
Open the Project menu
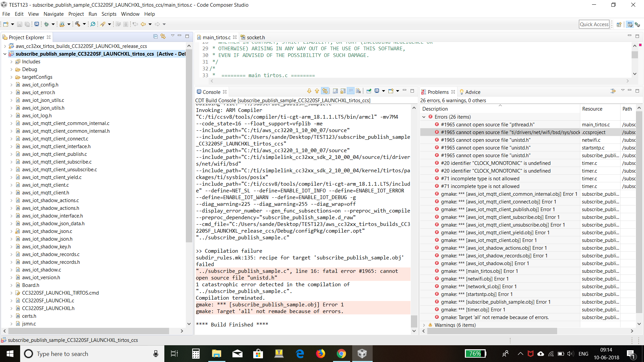tap(76, 14)
